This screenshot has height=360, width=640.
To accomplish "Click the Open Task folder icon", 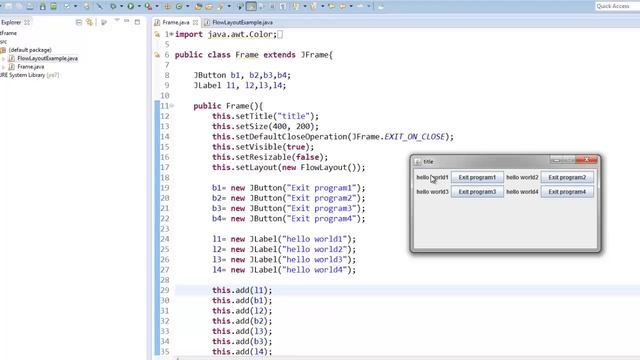I will tap(209, 6).
